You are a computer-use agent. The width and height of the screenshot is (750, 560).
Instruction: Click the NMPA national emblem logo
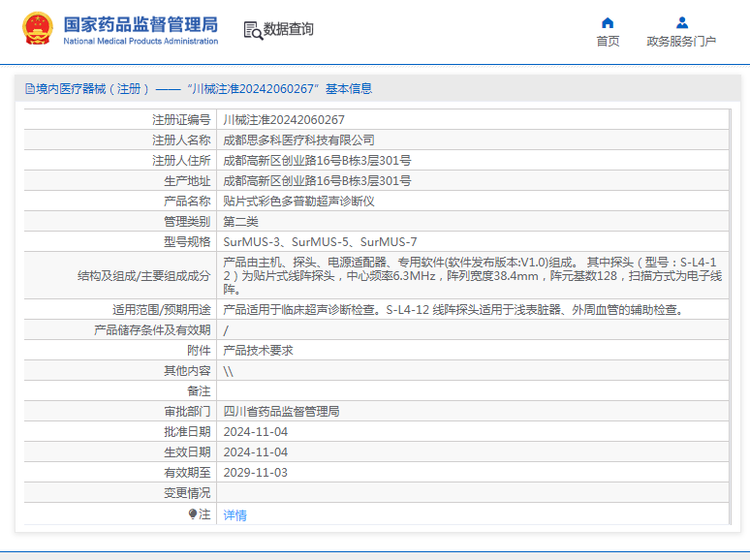[38, 29]
